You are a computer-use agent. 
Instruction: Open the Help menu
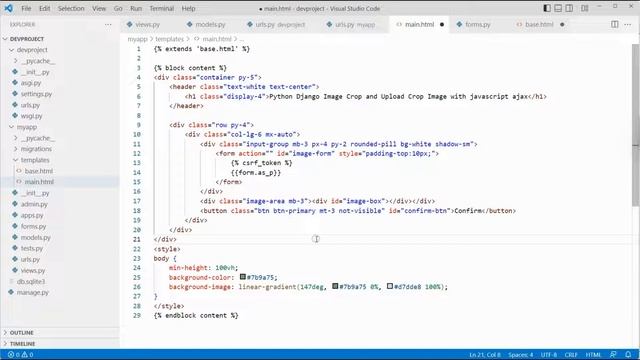pos(188,8)
